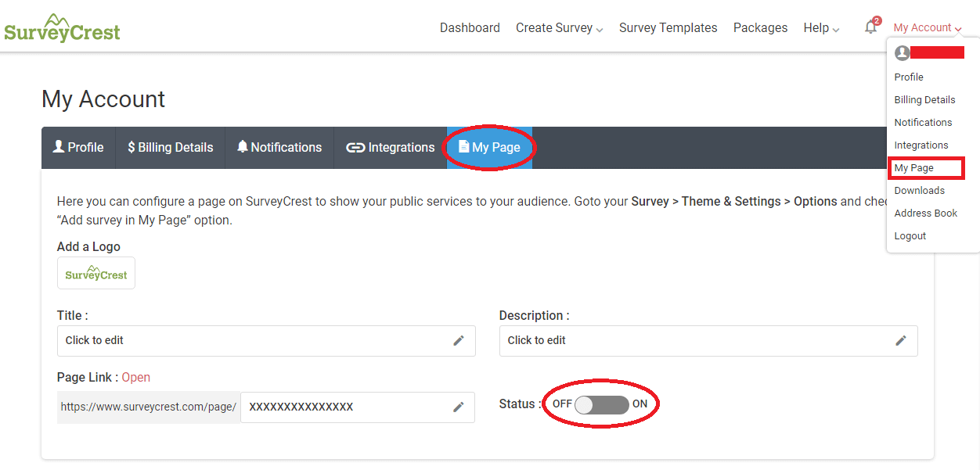Click the SurveyCrest logo thumbnail under Add a Logo
Screen dimensions: 980x470
96,273
